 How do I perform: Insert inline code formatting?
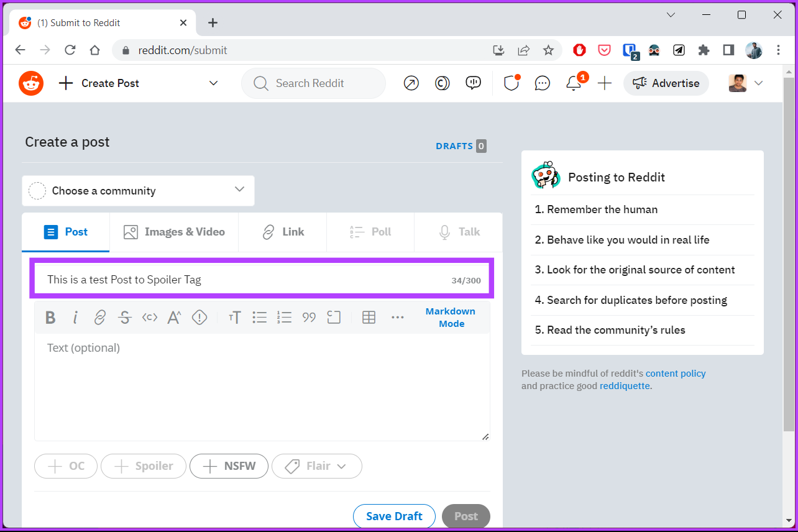click(x=149, y=318)
